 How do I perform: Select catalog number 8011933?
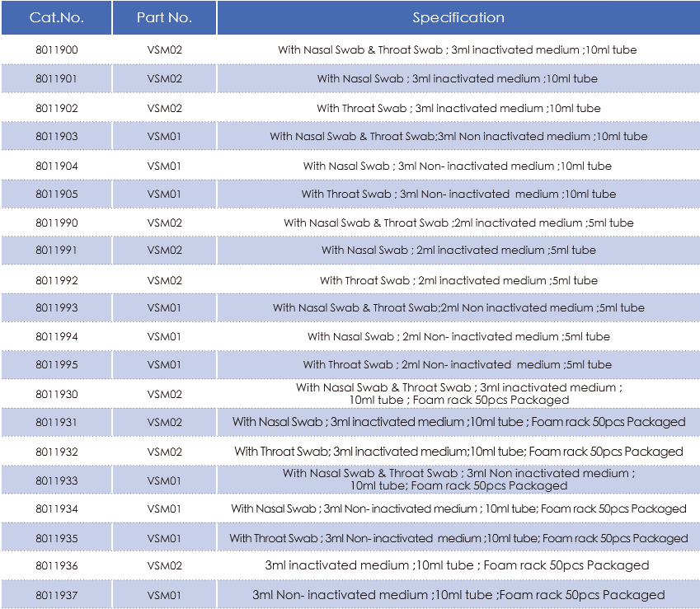(x=57, y=480)
